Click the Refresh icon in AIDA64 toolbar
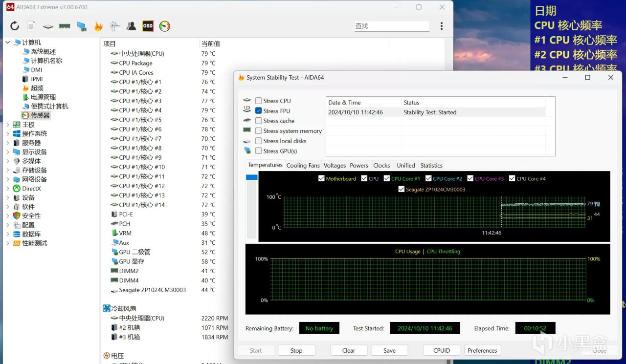This screenshot has width=626, height=364. (x=15, y=26)
